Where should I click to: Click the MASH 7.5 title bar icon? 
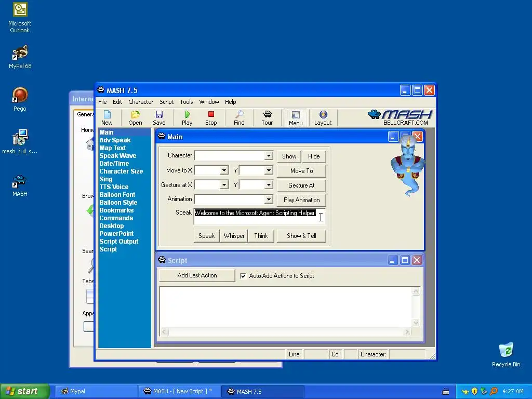tap(101, 90)
